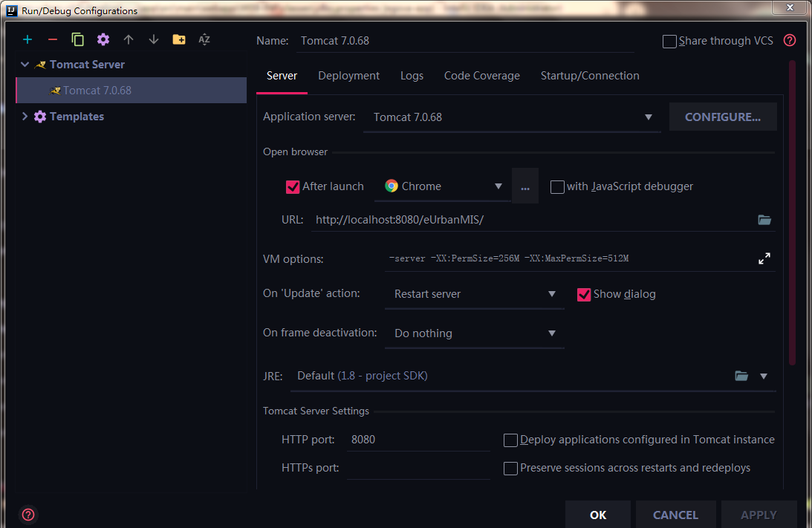Click the CONFIGURE... button

723,117
